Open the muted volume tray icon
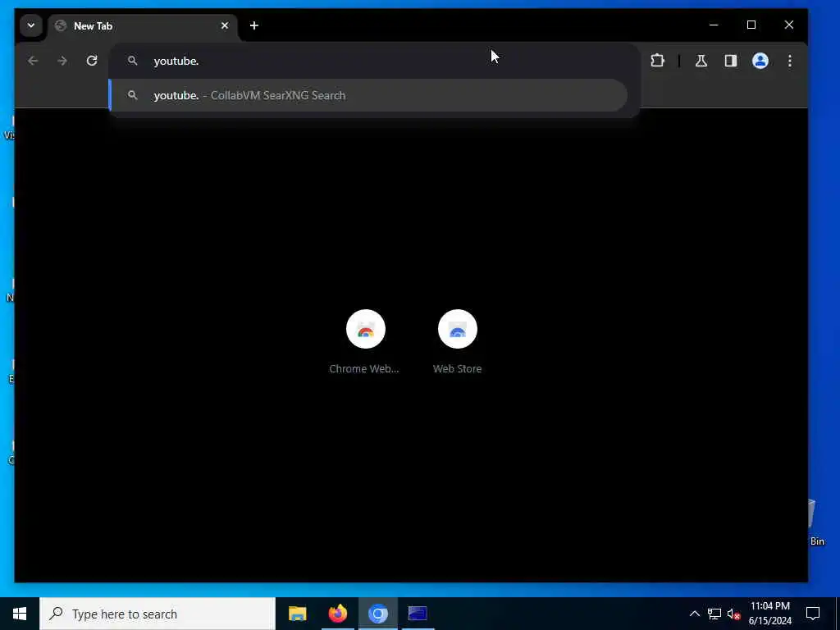This screenshot has width=840, height=630. click(734, 614)
